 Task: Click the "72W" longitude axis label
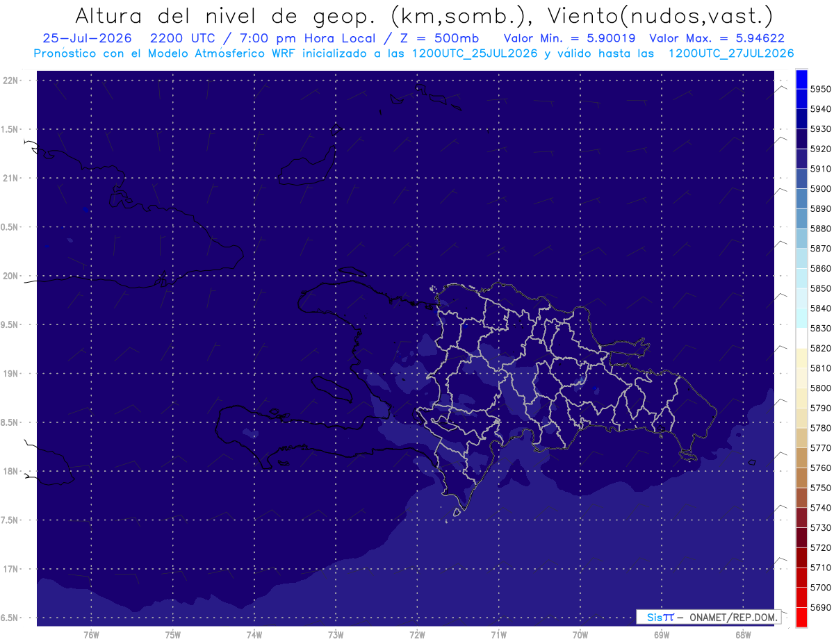(x=417, y=635)
